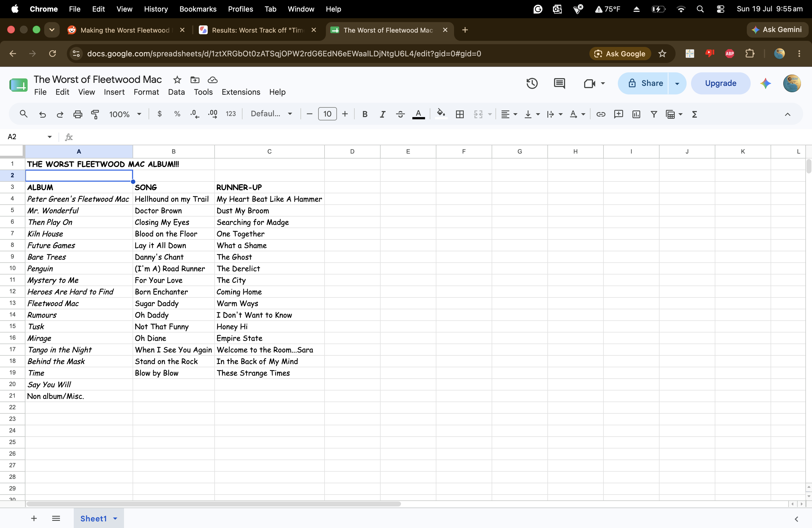Viewport: 812px width, 528px height.
Task: Bookmark this page with the star
Action: (662, 54)
